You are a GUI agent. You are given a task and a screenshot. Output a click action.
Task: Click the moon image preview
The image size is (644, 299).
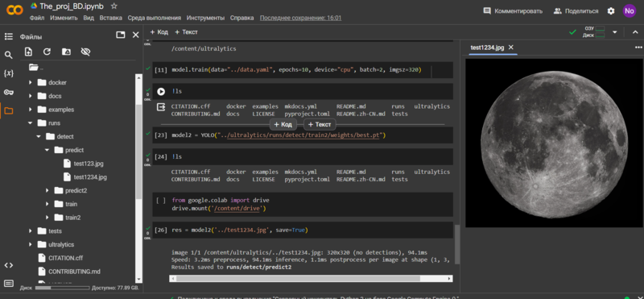point(554,143)
